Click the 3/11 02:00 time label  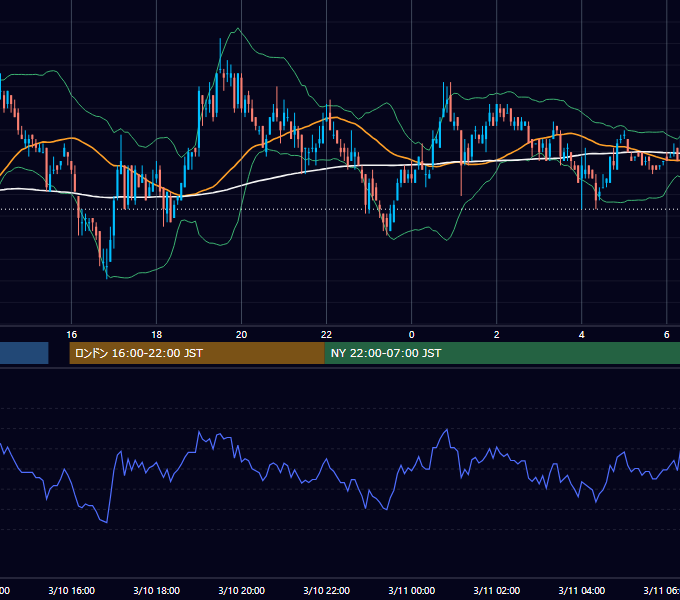(497, 590)
